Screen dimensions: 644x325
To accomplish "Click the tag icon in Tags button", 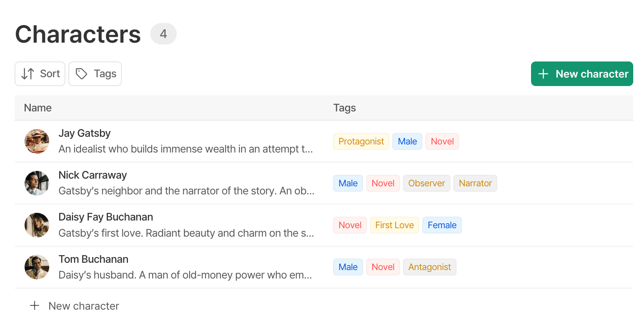I will point(81,74).
